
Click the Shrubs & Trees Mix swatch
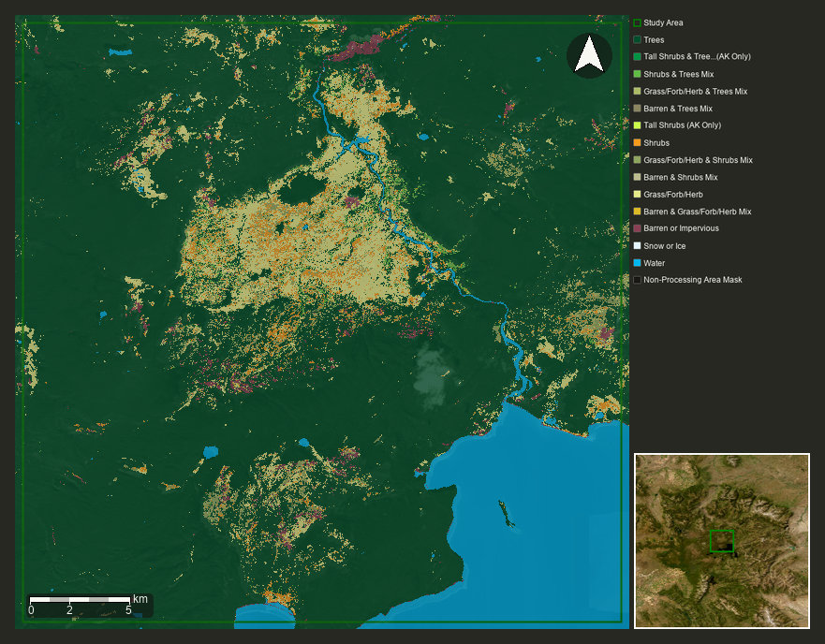pos(637,74)
